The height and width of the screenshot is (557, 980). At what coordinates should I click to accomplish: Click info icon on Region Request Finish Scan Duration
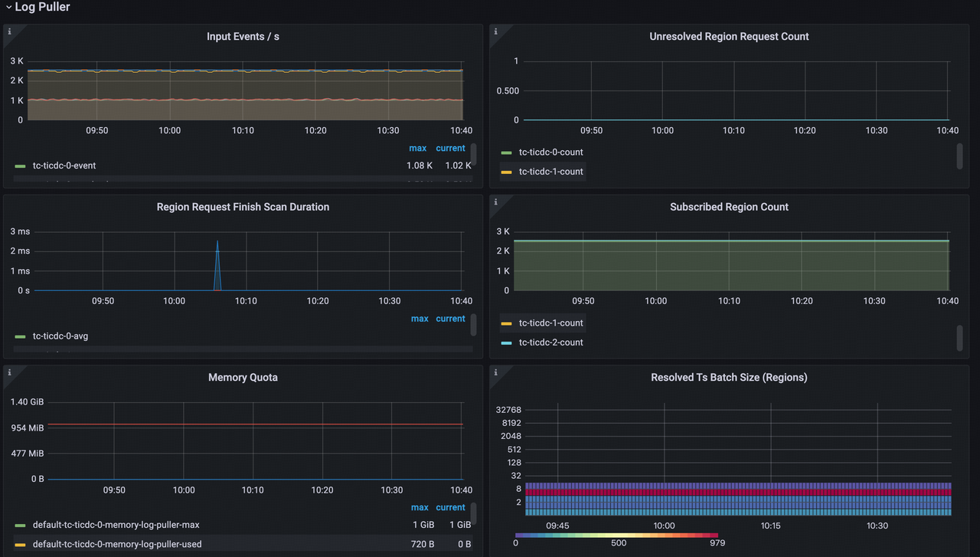[9, 202]
